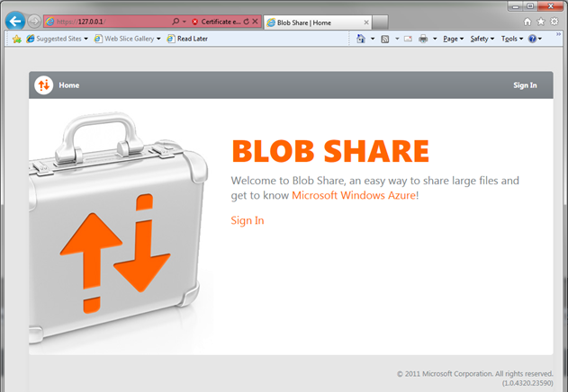Click the Read Mail icon
The image size is (568, 392).
(x=409, y=39)
